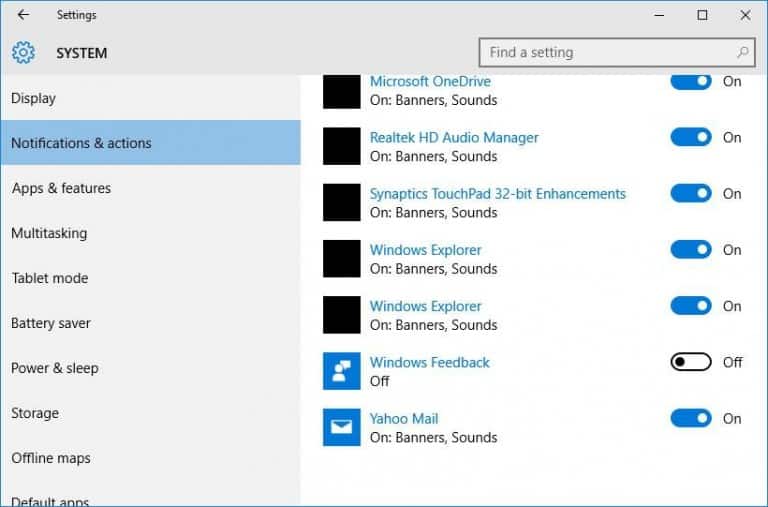Open the Display settings section
Viewport: 768px width, 507px height.
(x=150, y=98)
